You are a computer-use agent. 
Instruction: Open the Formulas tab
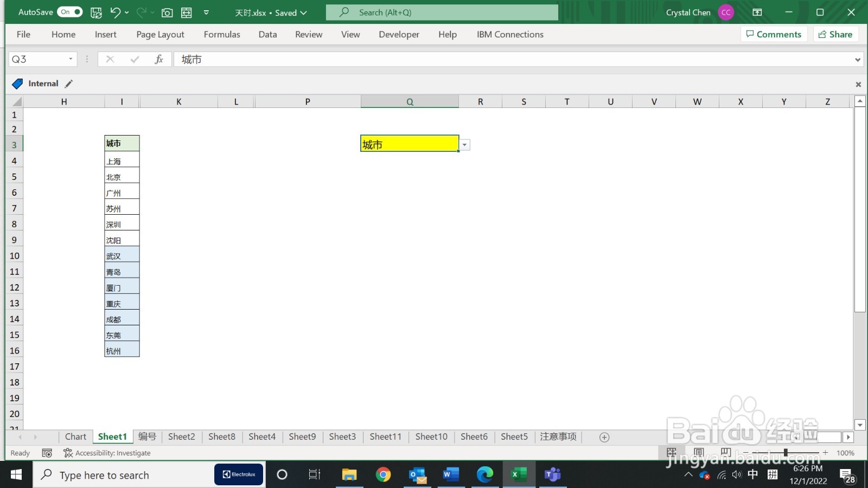click(x=222, y=34)
